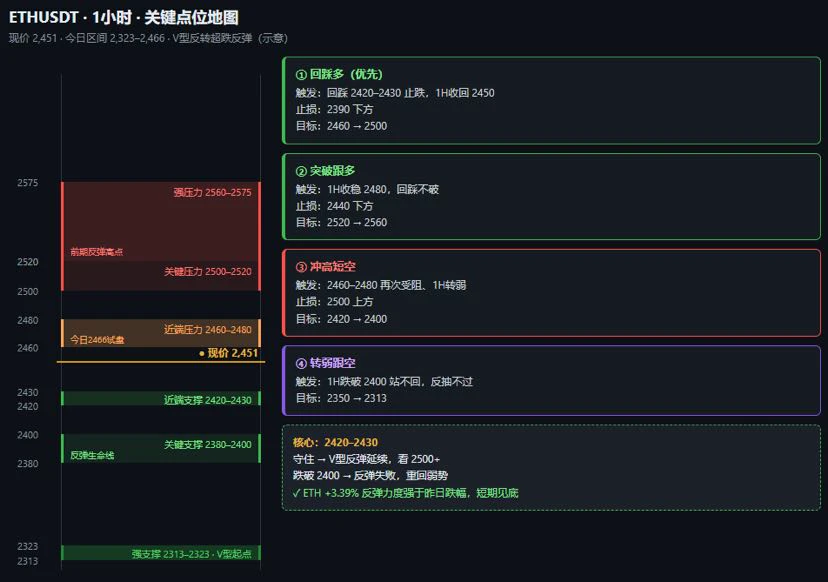Select the "关键支撑 2380–2400" zone label
The width and height of the screenshot is (828, 582).
[x=208, y=445]
